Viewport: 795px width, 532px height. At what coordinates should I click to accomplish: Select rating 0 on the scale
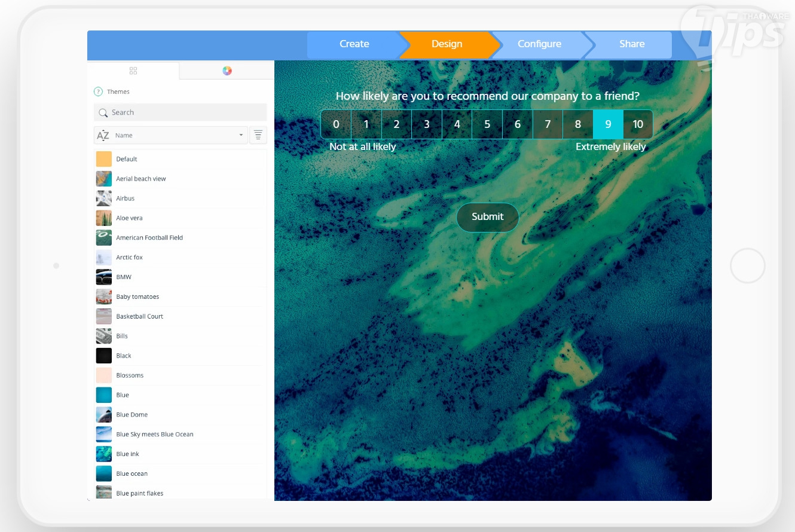pos(336,124)
